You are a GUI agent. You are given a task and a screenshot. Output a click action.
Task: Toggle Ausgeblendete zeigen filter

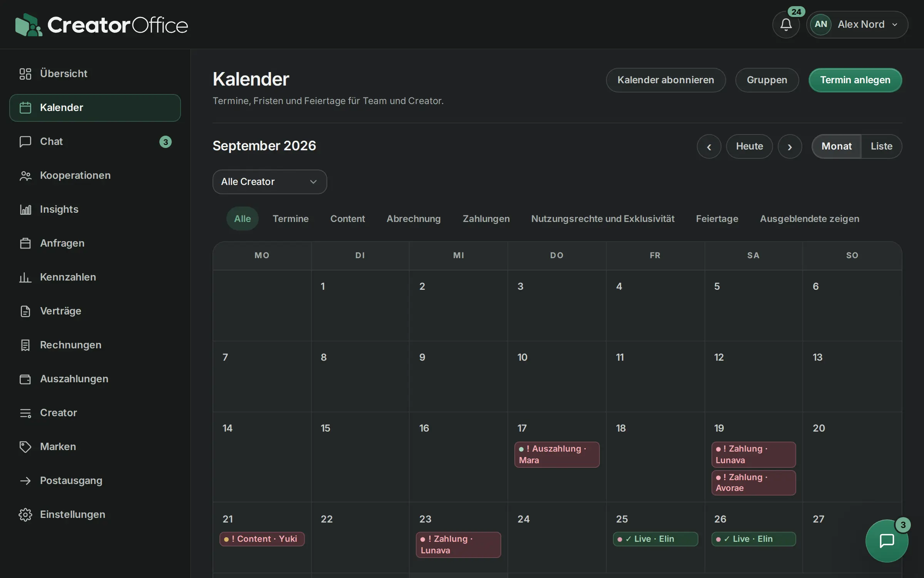809,218
